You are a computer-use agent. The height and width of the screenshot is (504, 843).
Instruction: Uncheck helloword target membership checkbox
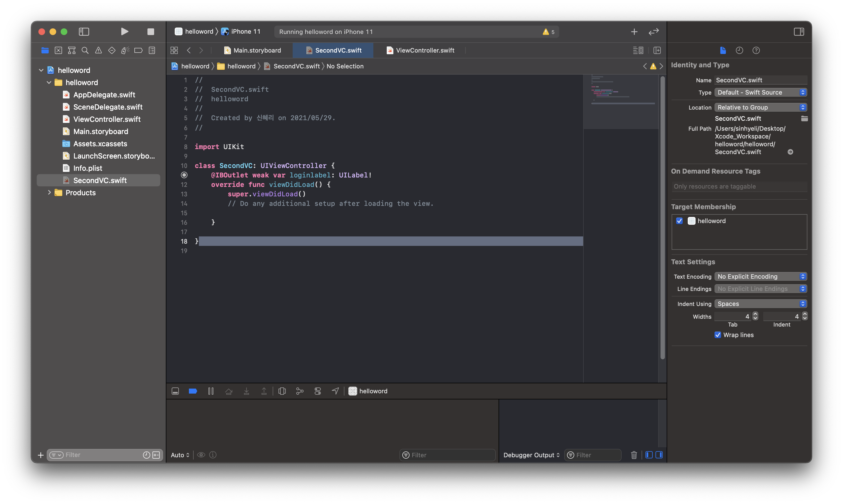click(x=679, y=221)
